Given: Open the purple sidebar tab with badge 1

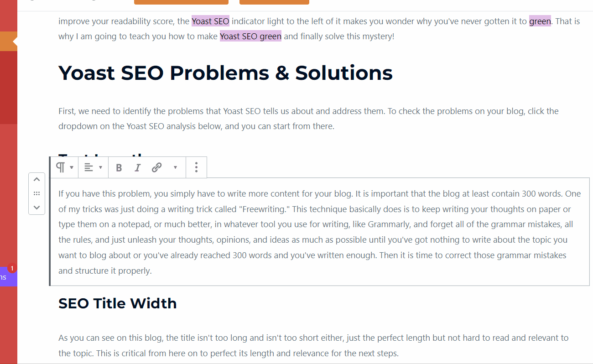Looking at the screenshot, I should pos(8,276).
